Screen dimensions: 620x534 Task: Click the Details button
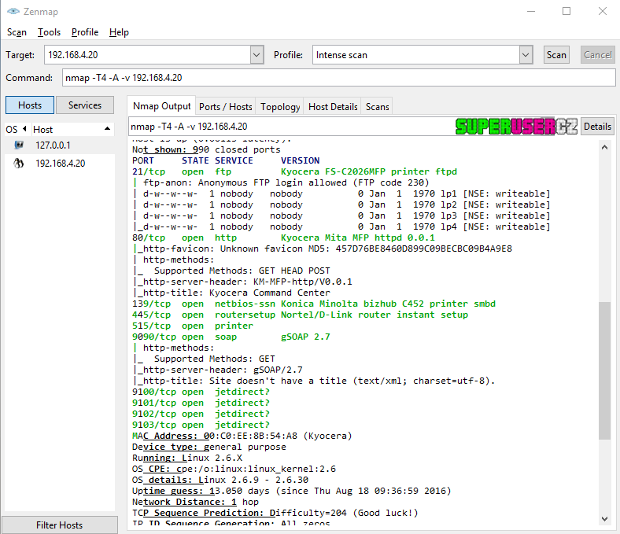coord(597,126)
